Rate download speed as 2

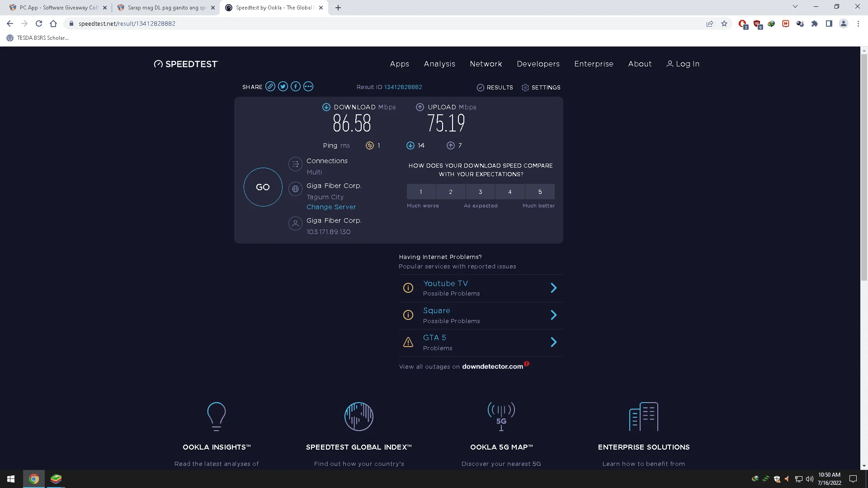click(x=451, y=192)
